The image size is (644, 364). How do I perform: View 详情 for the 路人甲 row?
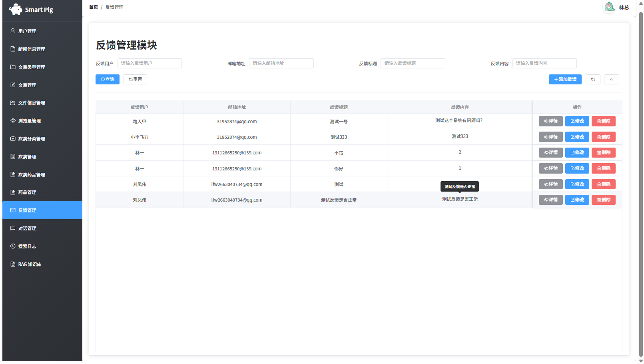tap(551, 121)
